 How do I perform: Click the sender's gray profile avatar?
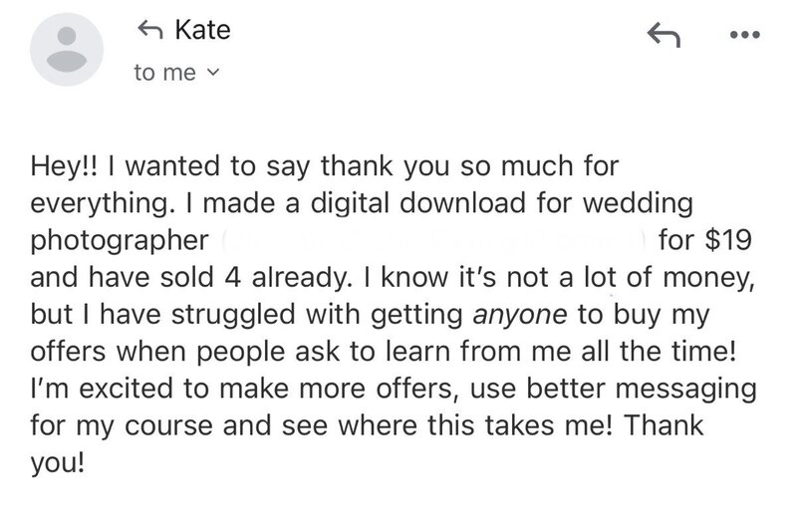67,49
